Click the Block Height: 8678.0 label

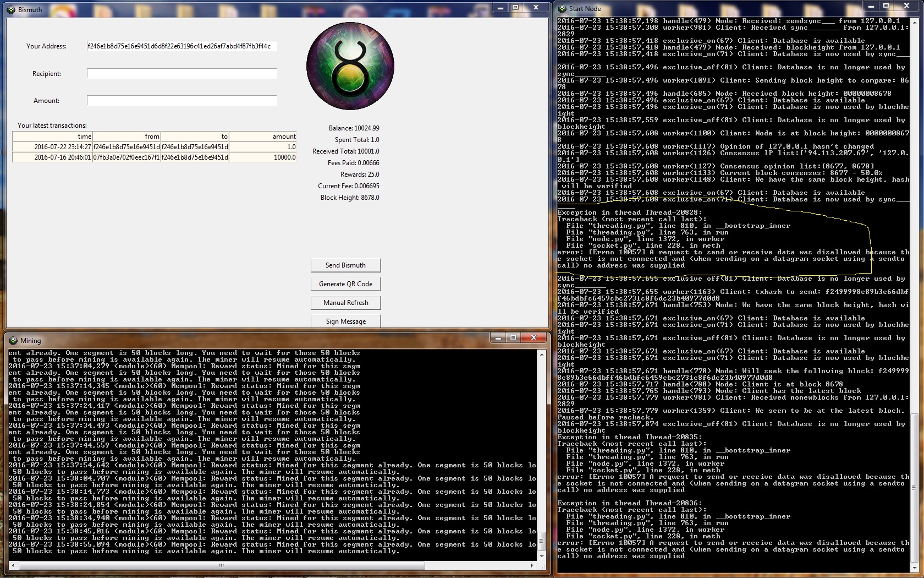(350, 198)
